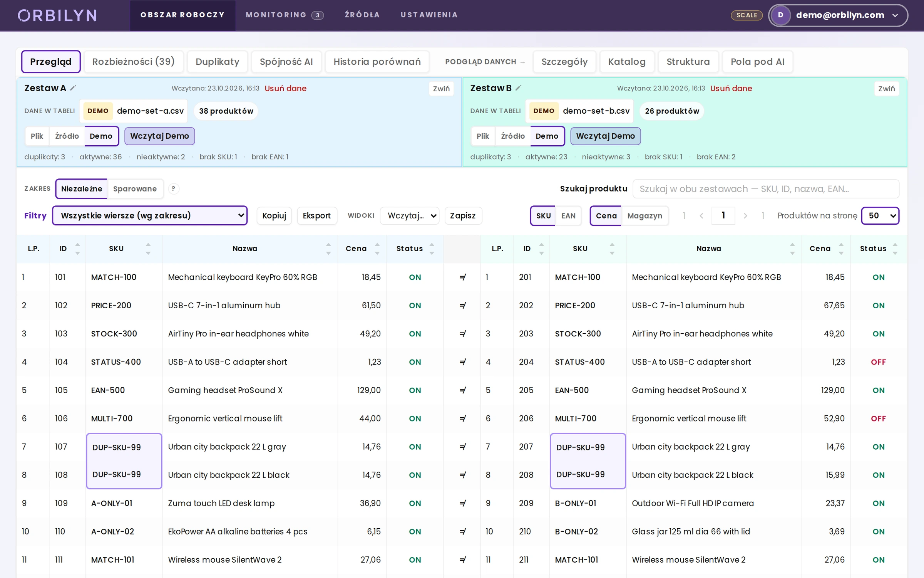Collapse Zestaw A panel with Zwiń
924x578 pixels.
coord(441,89)
